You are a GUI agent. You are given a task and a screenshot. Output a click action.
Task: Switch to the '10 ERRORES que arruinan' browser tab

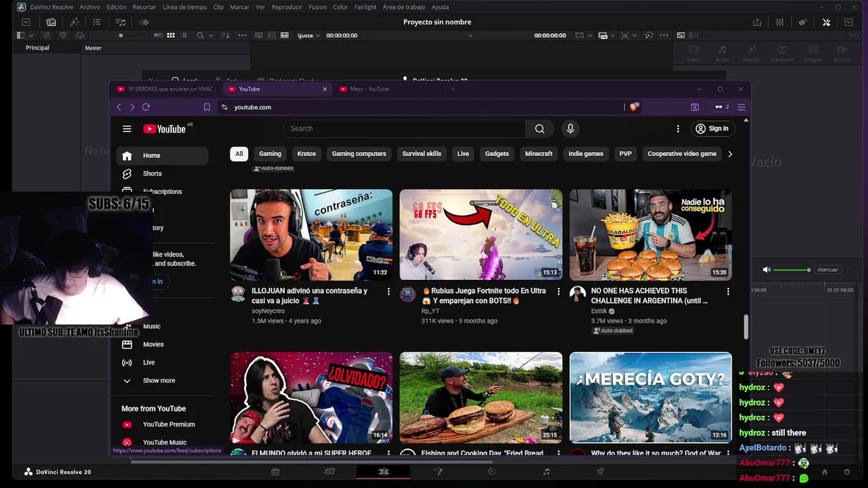[x=166, y=89]
